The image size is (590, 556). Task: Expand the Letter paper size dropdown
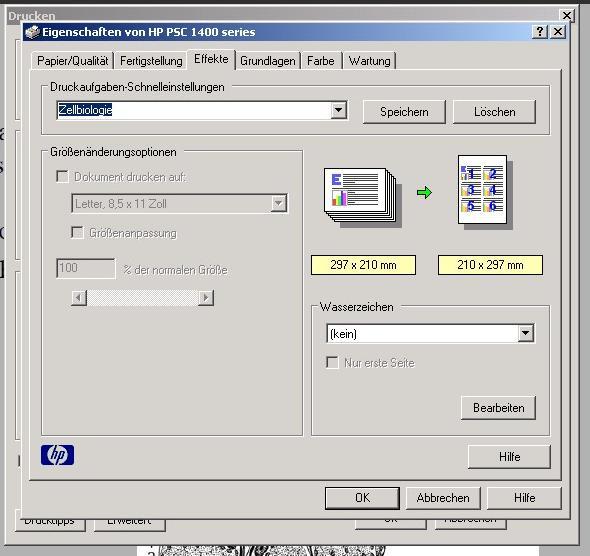click(x=278, y=204)
